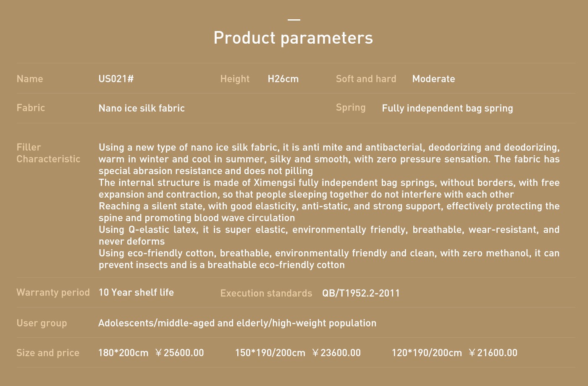588x386 pixels.
Task: Click the ￥21600.00 price
Action: click(493, 353)
